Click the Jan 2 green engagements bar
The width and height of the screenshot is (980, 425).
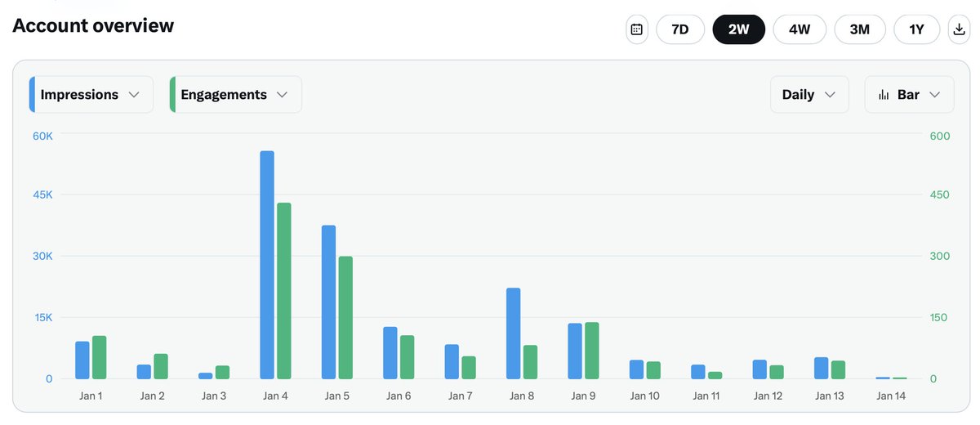click(161, 366)
